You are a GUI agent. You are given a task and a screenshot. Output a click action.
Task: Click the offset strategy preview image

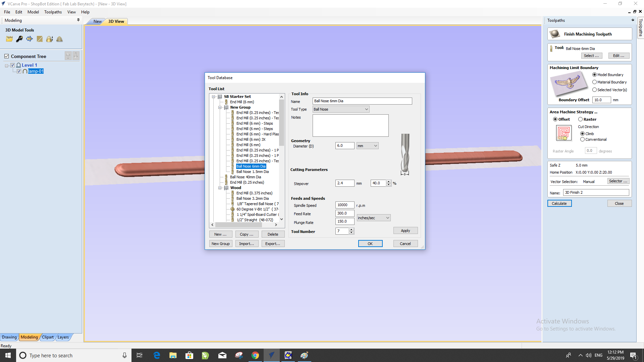tap(564, 133)
